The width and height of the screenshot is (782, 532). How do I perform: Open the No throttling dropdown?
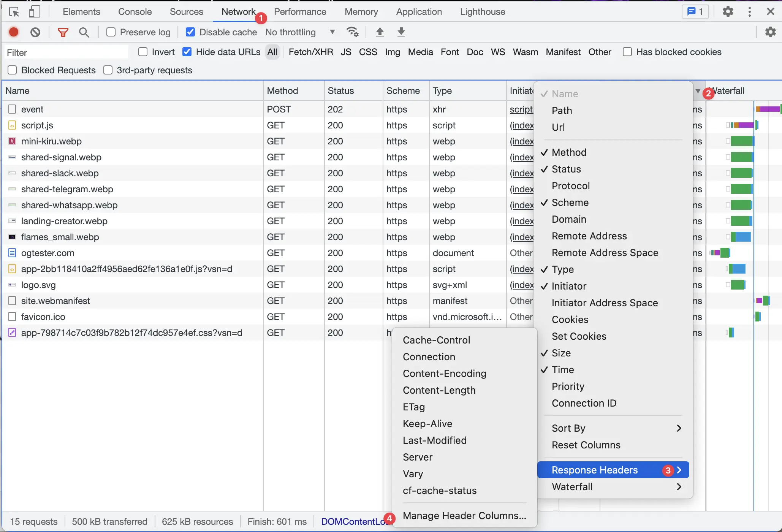pyautogui.click(x=300, y=32)
